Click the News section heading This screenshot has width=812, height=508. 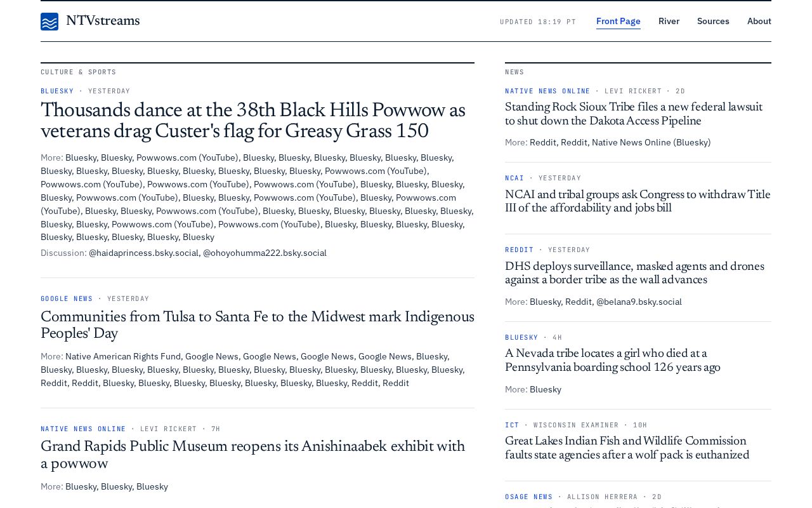tap(514, 72)
